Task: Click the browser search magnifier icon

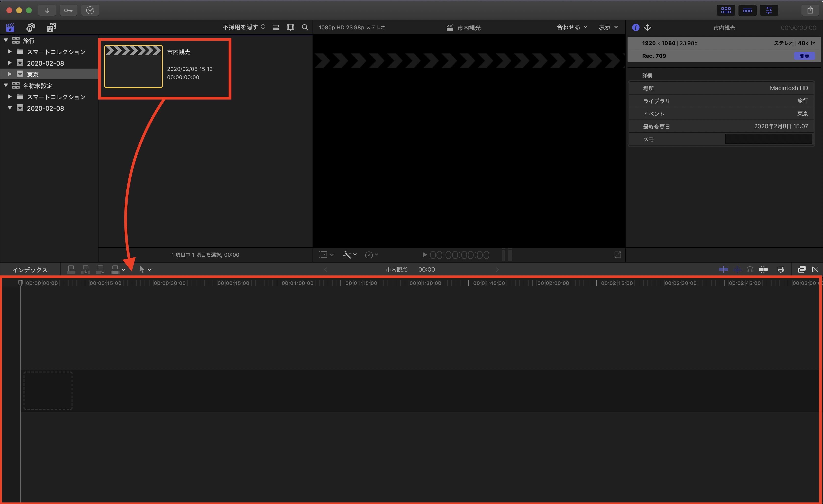Action: tap(305, 27)
